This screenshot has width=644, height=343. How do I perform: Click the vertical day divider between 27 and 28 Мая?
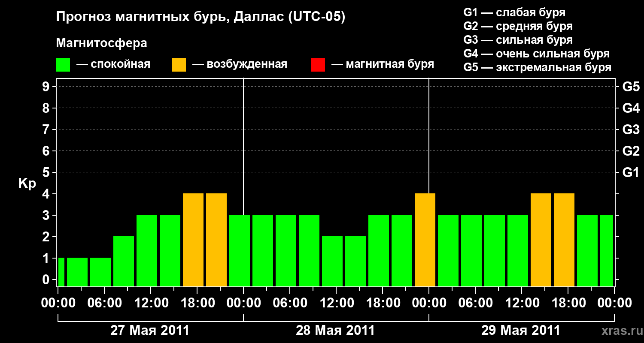click(243, 146)
